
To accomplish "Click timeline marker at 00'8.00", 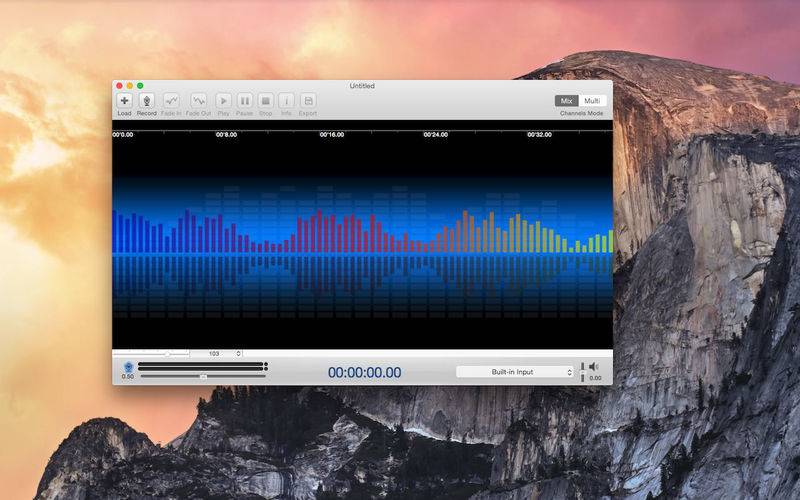I will [227, 135].
